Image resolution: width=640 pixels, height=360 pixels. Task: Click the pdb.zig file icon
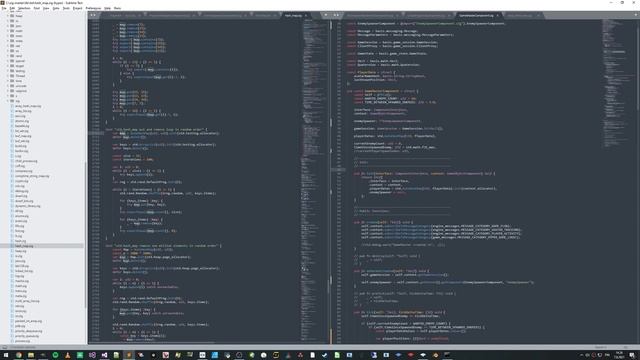coord(12,326)
